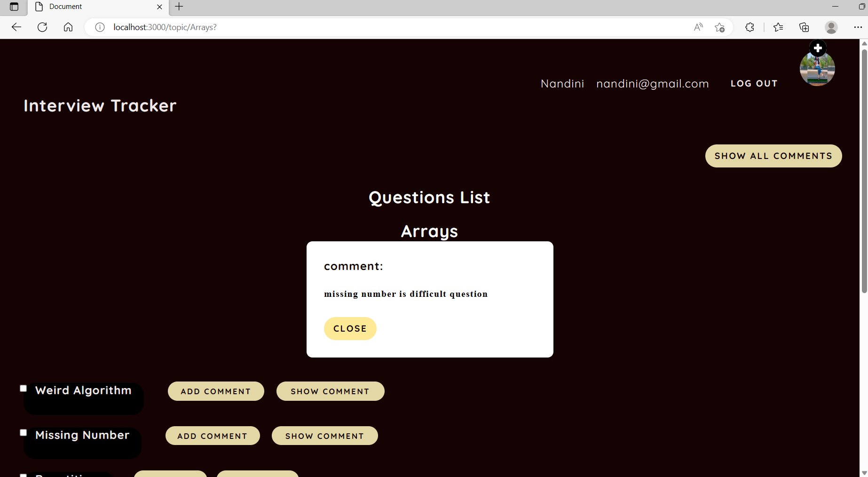Viewport: 868px width, 477px height.
Task: Click the browser back arrow
Action: tap(16, 27)
